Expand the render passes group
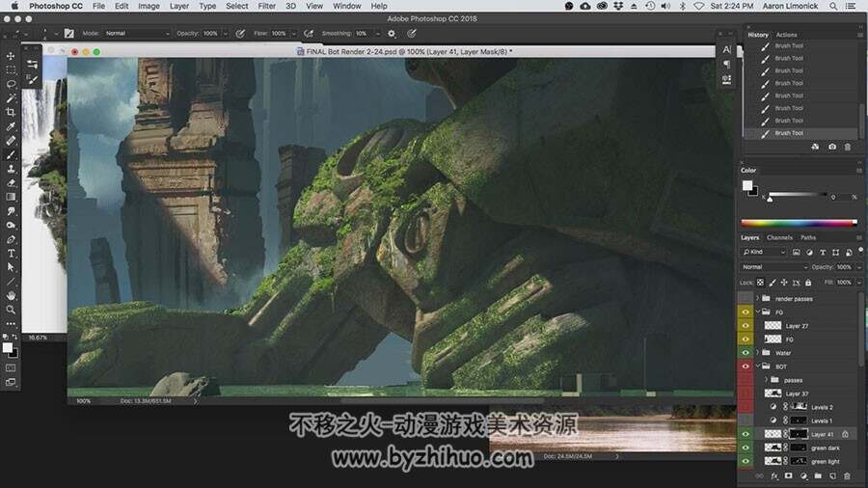Screen dimensions: 868x488 point(758,299)
